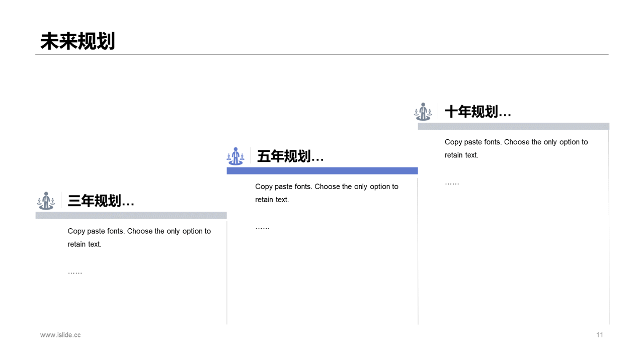The height and width of the screenshot is (362, 644).
Task: Click the slide number 11
Action: pos(599,335)
